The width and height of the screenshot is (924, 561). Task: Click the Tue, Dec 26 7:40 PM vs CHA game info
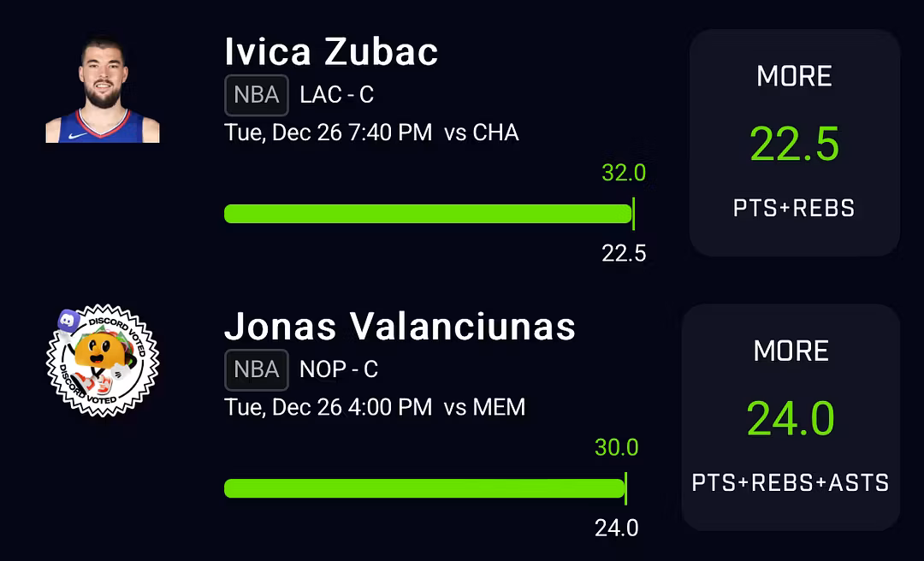coord(371,133)
